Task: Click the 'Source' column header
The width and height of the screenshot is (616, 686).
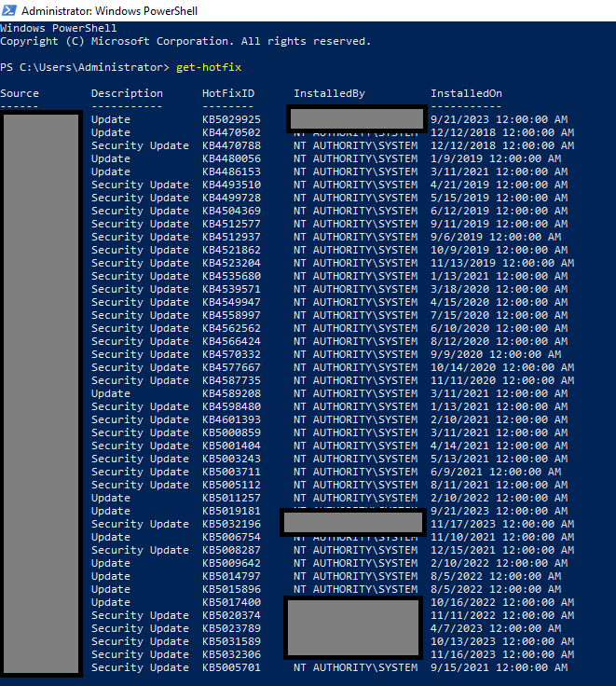Action: click(x=20, y=93)
